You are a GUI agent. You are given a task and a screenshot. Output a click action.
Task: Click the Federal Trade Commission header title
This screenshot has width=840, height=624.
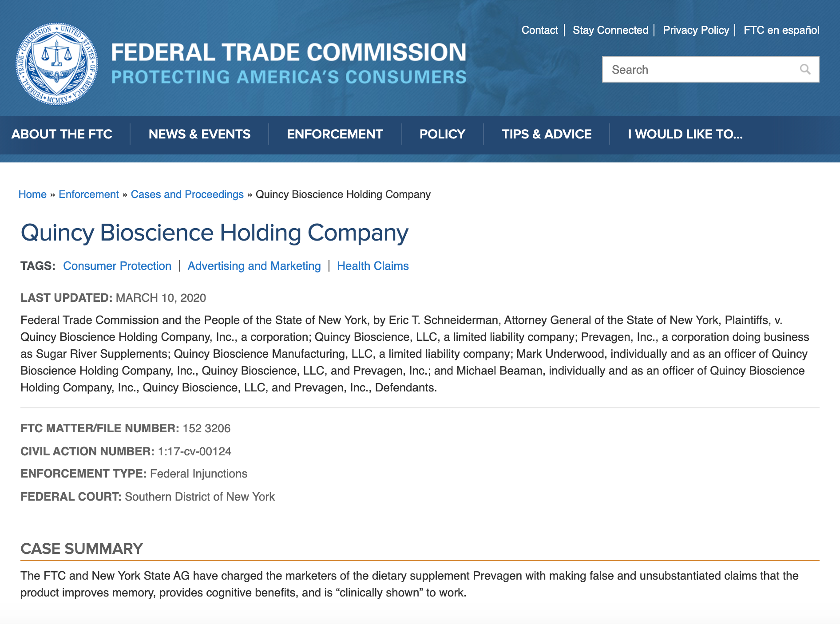point(289,52)
